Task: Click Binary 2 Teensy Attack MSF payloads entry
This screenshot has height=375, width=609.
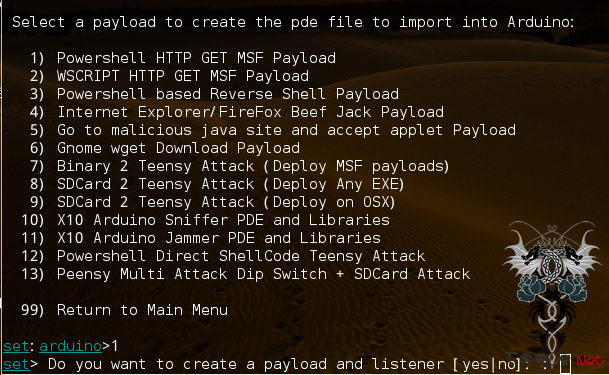Action: [239, 166]
